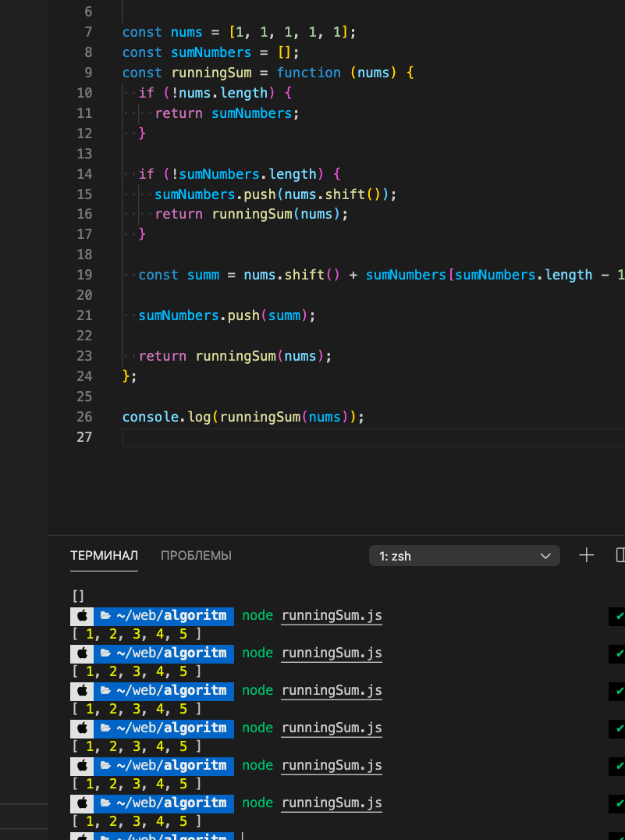
Task: Click 'return runningSum(nums);' on line 16
Action: (252, 214)
